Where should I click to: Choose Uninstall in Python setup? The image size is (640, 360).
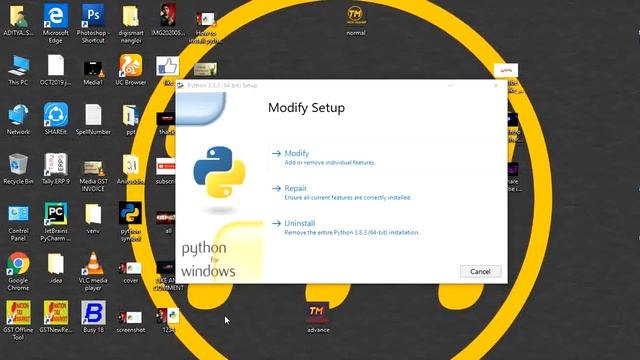coord(300,223)
